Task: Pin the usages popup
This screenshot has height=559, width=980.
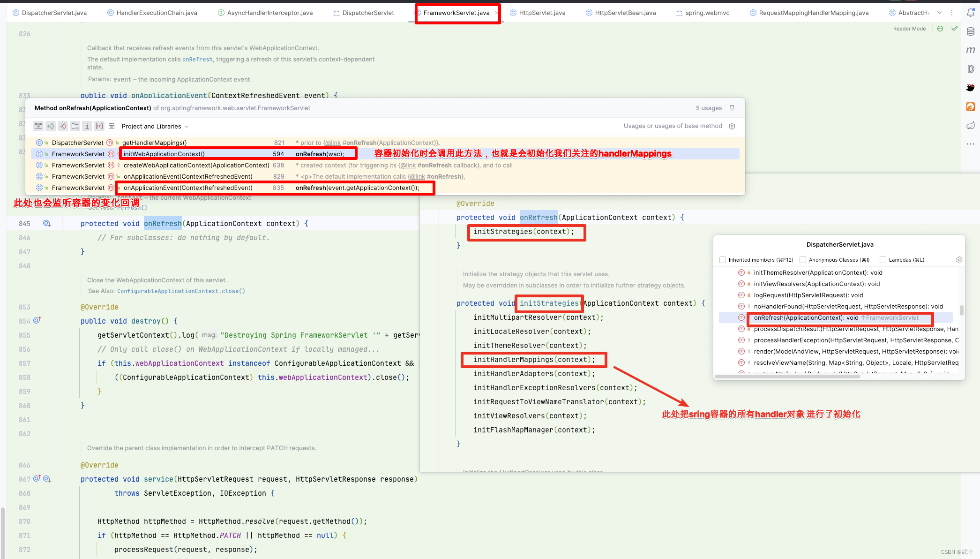Action: [x=732, y=108]
